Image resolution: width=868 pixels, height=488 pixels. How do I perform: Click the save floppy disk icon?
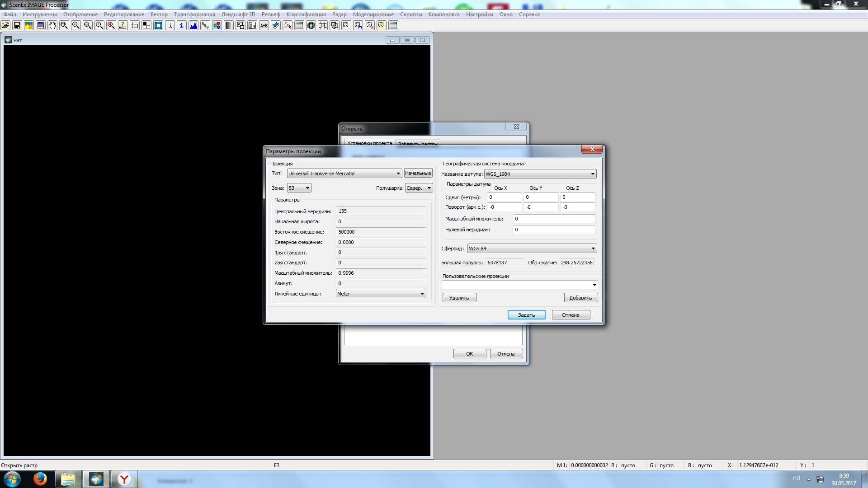tap(17, 25)
